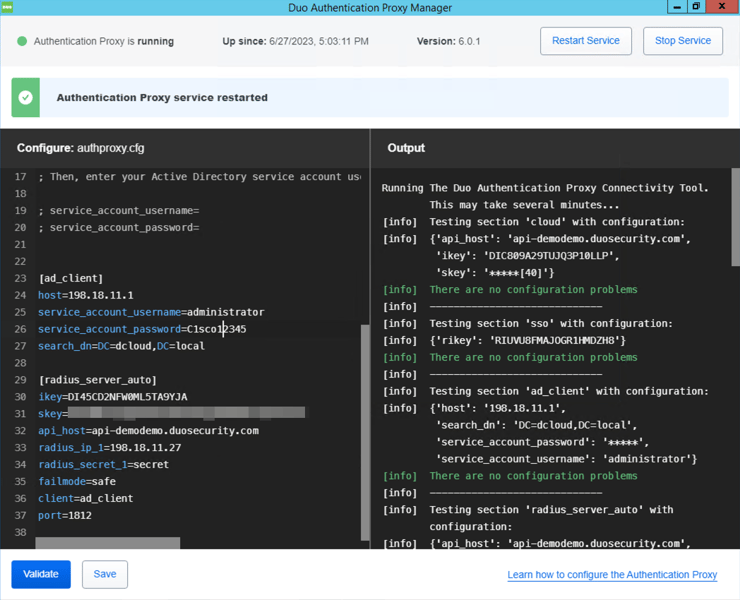
Task: Click empty editor line number 28
Action: [x=20, y=363]
